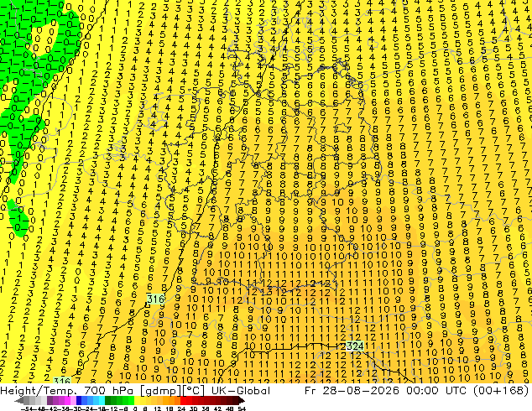Click the orange legend swatch
Viewport: 532px width, 411px height.
(x=172, y=401)
